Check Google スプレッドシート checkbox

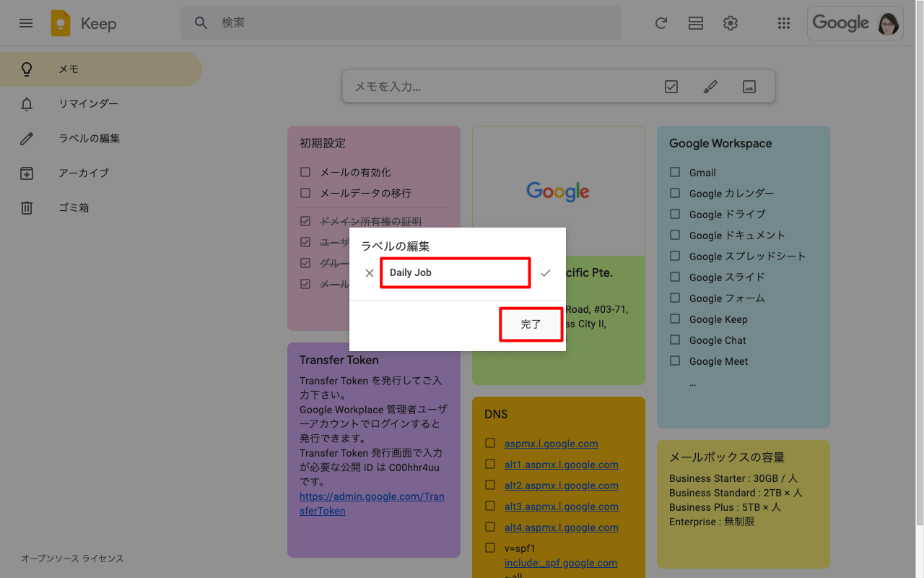(675, 256)
